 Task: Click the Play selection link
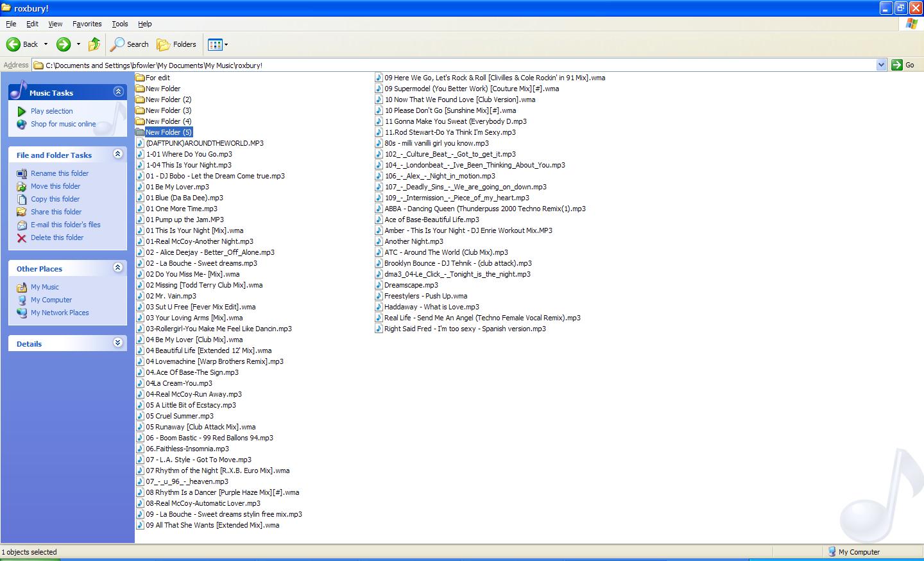pos(51,111)
